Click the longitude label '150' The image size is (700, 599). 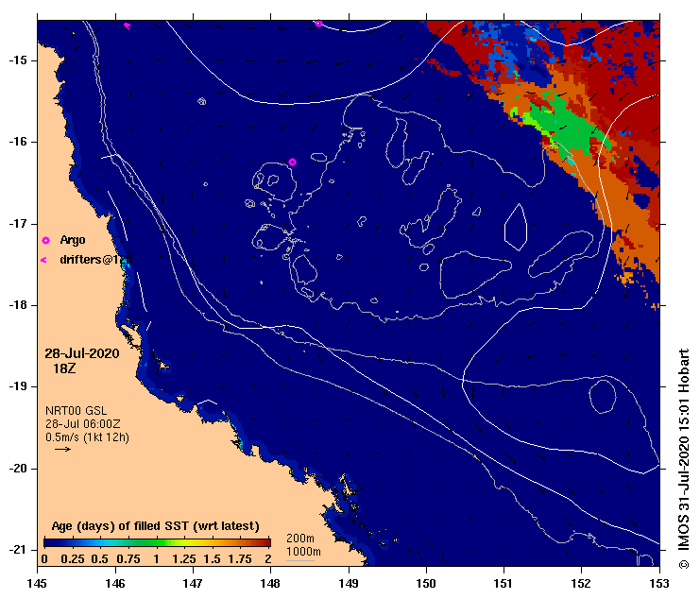pyautogui.click(x=426, y=583)
